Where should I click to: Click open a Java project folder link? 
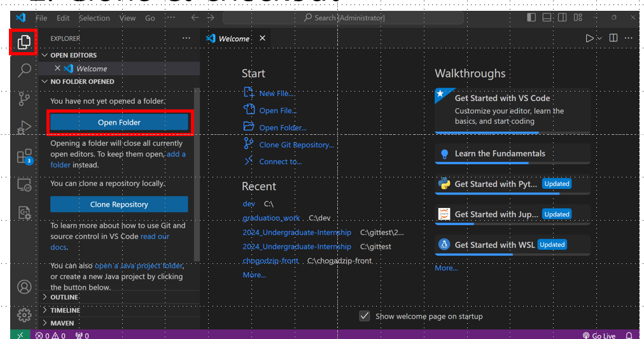click(x=139, y=265)
